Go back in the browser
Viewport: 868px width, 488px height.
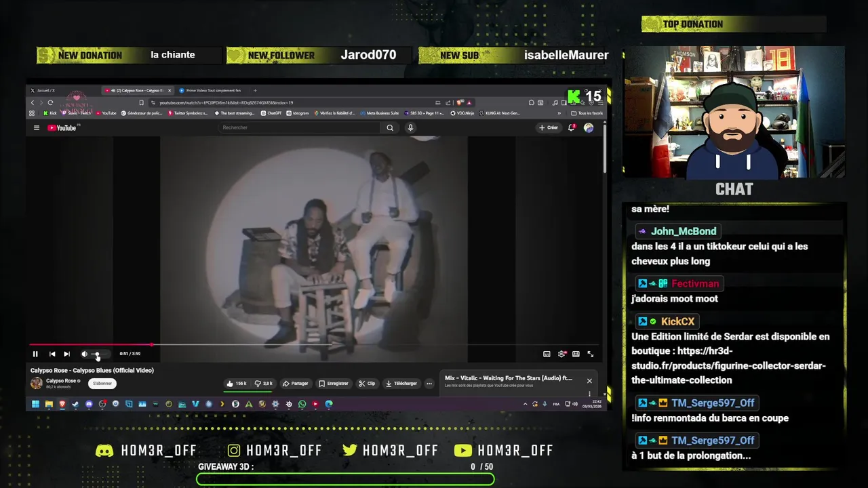[33, 102]
